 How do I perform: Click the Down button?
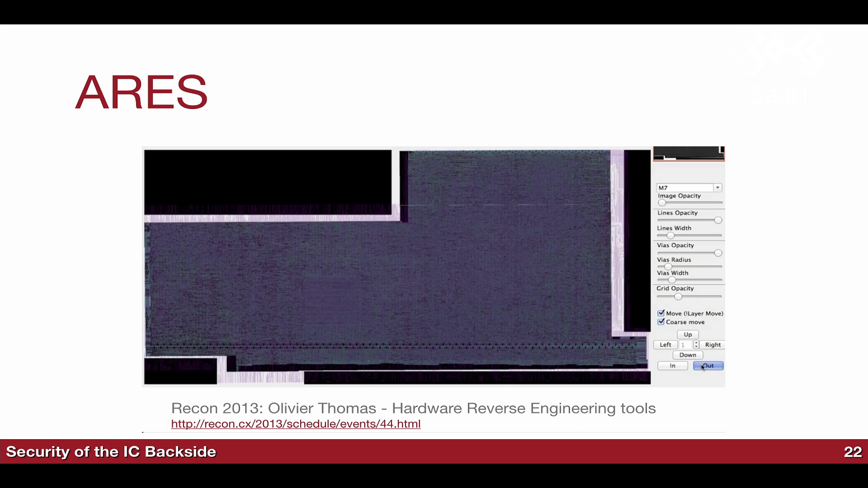[688, 355]
